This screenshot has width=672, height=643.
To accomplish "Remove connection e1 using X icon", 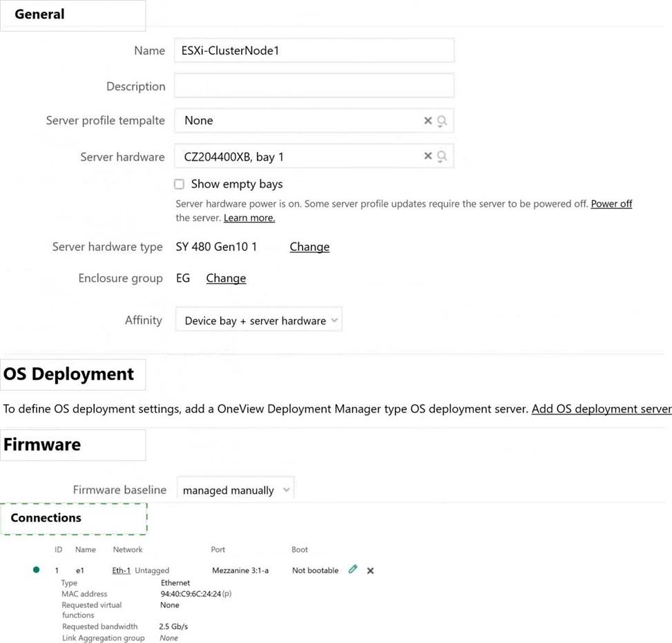I will tap(370, 570).
